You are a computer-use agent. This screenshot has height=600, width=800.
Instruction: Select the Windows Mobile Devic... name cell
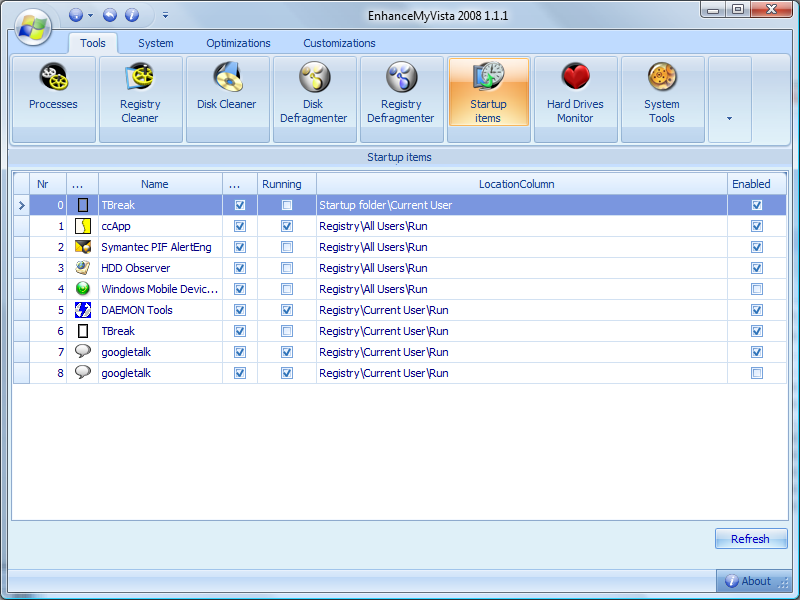point(160,289)
